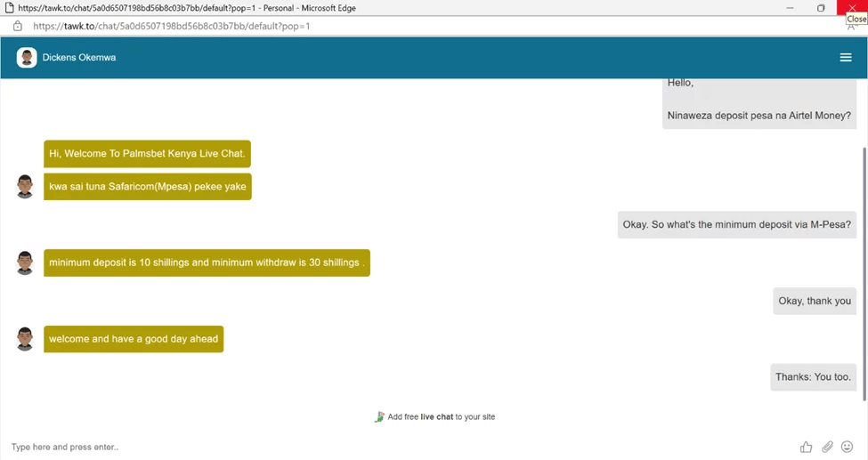Screen dimensions: 868x460
Task: Select 'minimum deposit is 10 shillings' message
Action: point(207,262)
